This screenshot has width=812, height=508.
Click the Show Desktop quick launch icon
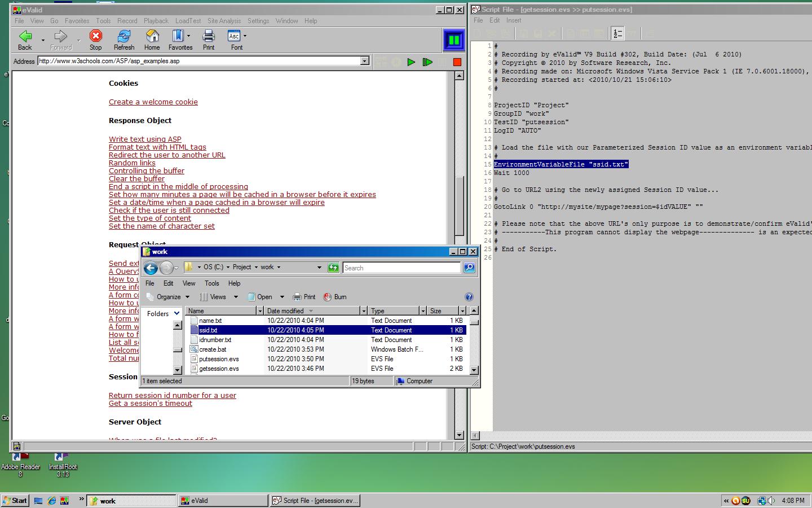coord(39,501)
